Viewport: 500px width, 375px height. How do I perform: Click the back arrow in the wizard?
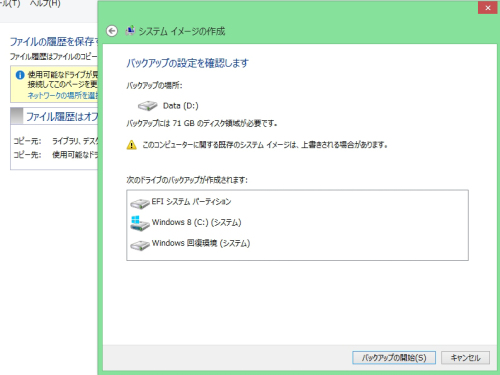[112, 31]
